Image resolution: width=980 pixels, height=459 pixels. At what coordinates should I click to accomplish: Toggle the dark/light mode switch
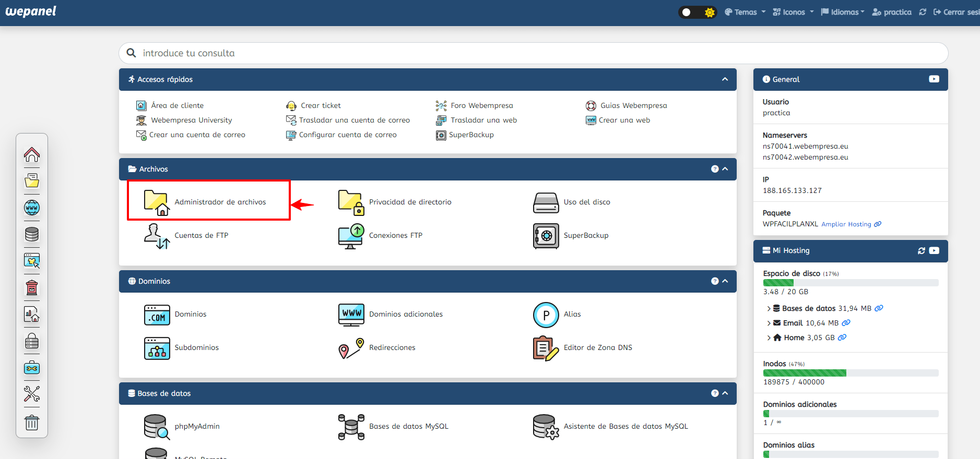coord(698,12)
